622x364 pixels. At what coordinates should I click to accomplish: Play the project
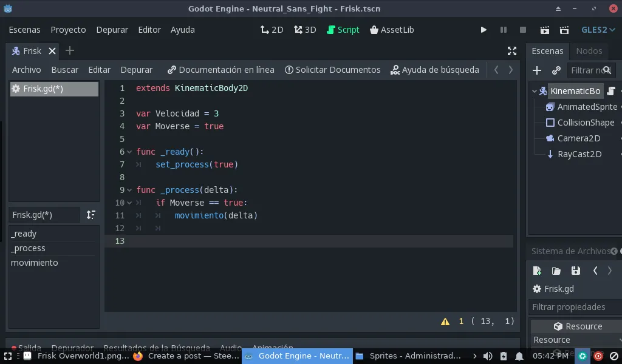tap(484, 30)
